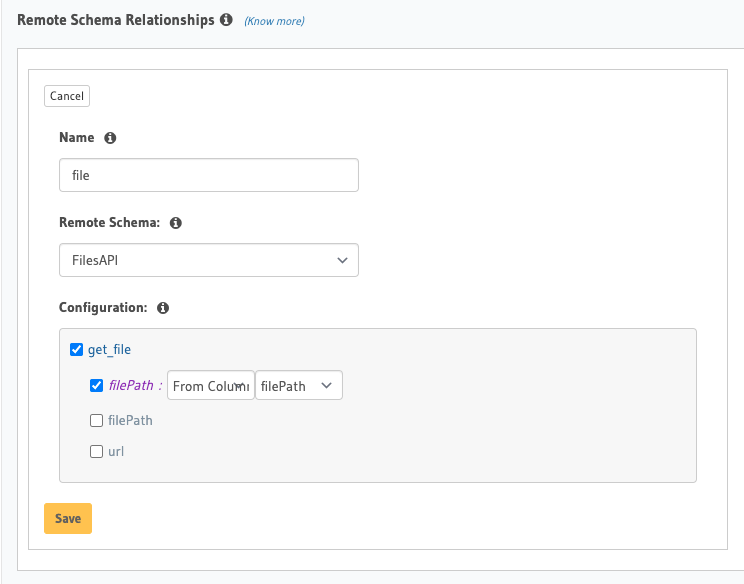Open the FilesAPI remote schema dropdown
Viewport: 744px width, 584px height.
pyautogui.click(x=209, y=260)
